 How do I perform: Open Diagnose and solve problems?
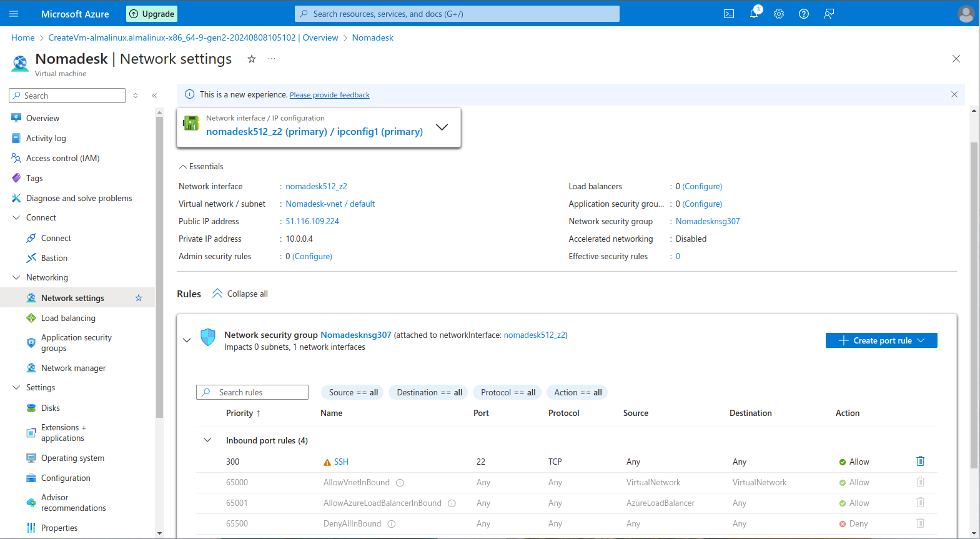coord(78,198)
